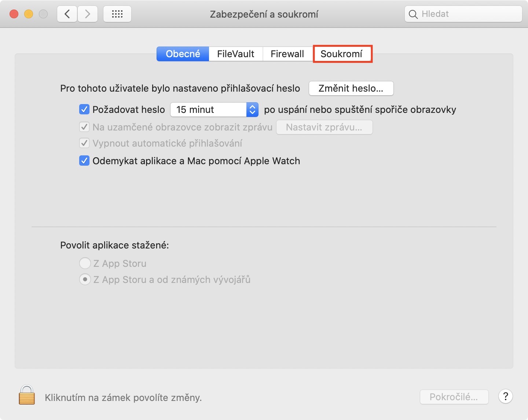Click the Nastavit zprávu button
The height and width of the screenshot is (420, 528).
tap(324, 127)
